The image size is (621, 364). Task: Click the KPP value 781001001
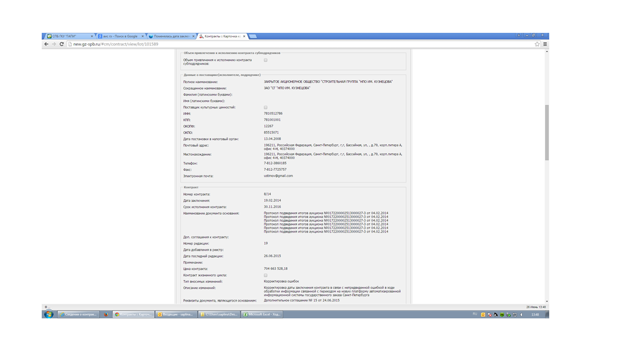click(272, 120)
